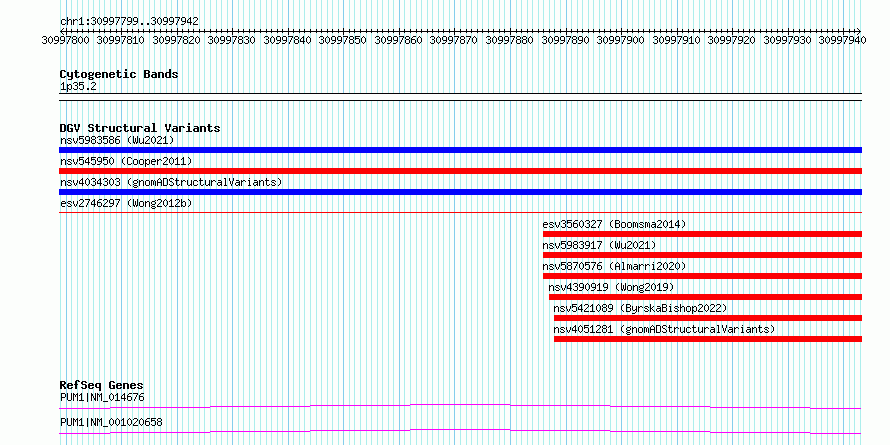This screenshot has height=445, width=890.
Task: Select the blue bar for nsv5983586
Action: click(x=460, y=150)
